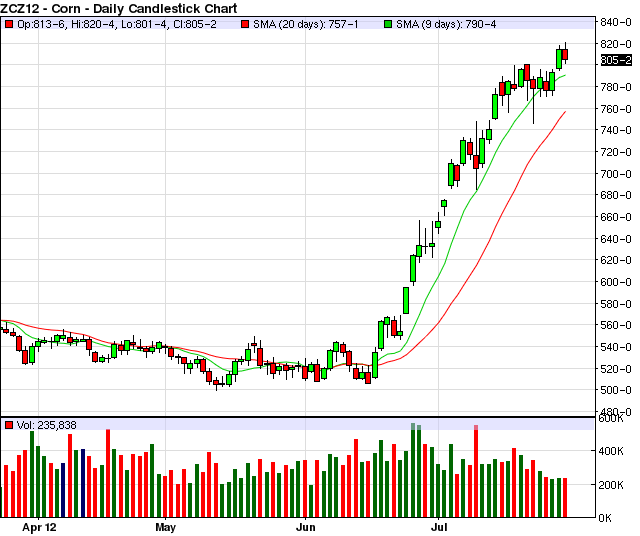Click the last red volume bar on the right
Viewport: 640px width, 536px height.
[565, 498]
